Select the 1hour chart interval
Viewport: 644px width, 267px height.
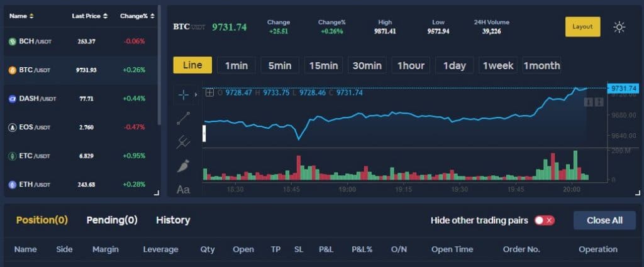click(x=411, y=65)
